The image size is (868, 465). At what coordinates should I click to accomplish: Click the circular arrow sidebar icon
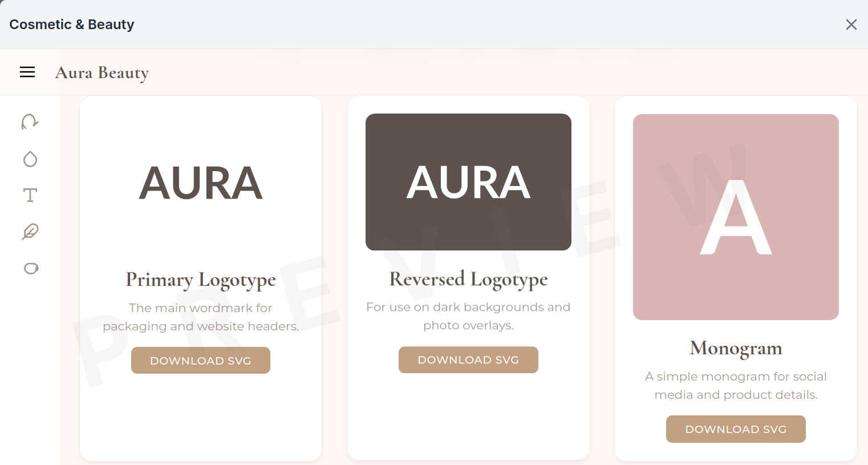point(30,122)
